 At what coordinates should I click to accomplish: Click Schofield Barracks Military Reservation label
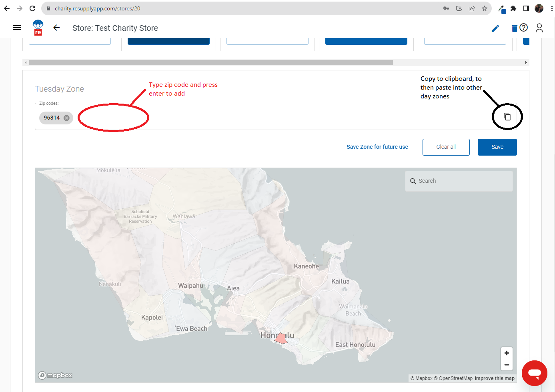tap(140, 216)
